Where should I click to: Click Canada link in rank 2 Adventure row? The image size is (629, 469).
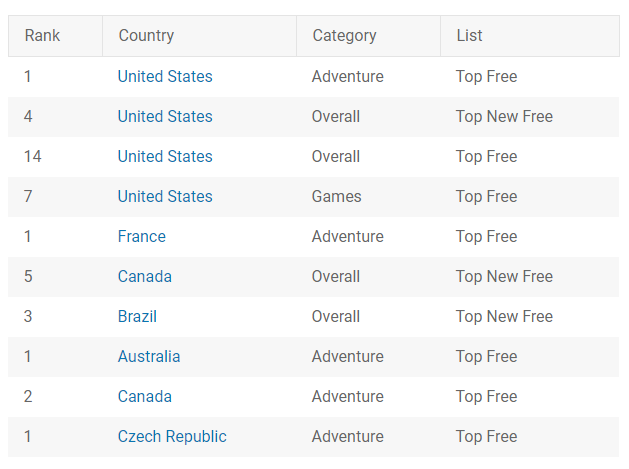click(x=145, y=396)
